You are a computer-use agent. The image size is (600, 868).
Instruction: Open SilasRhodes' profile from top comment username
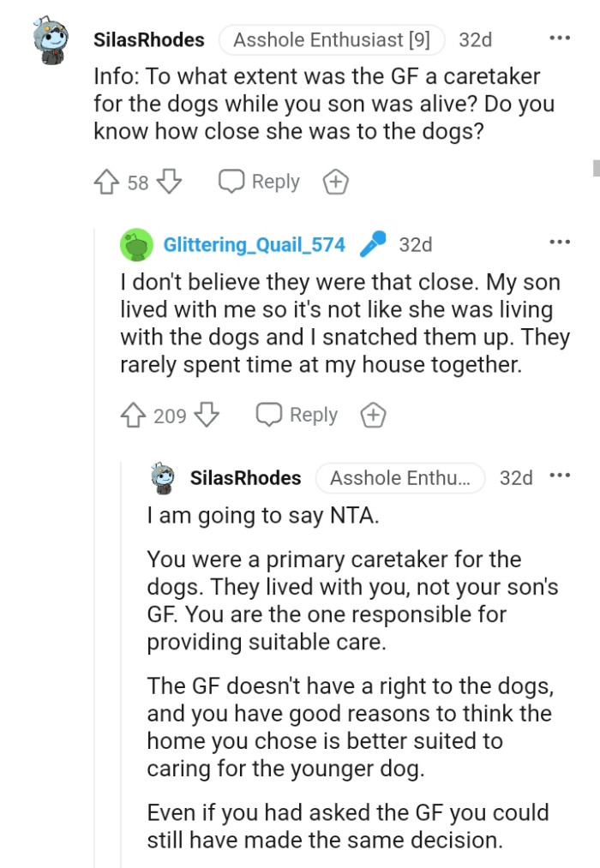coord(148,40)
